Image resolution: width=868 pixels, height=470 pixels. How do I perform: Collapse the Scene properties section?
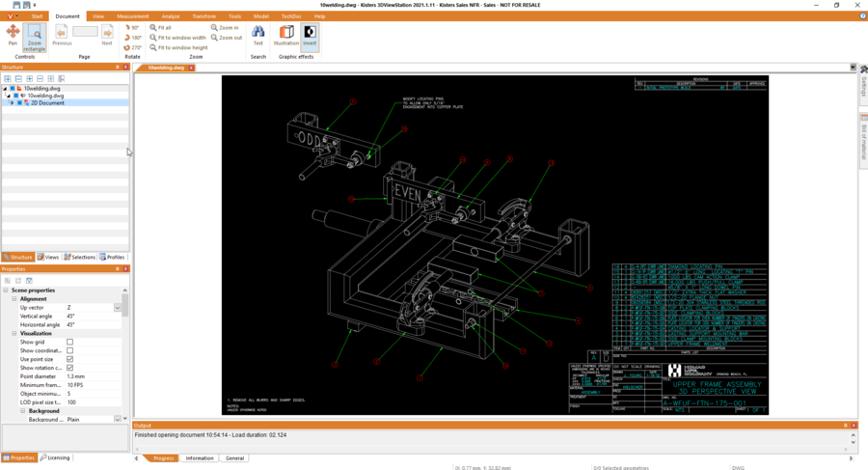pyautogui.click(x=6, y=290)
